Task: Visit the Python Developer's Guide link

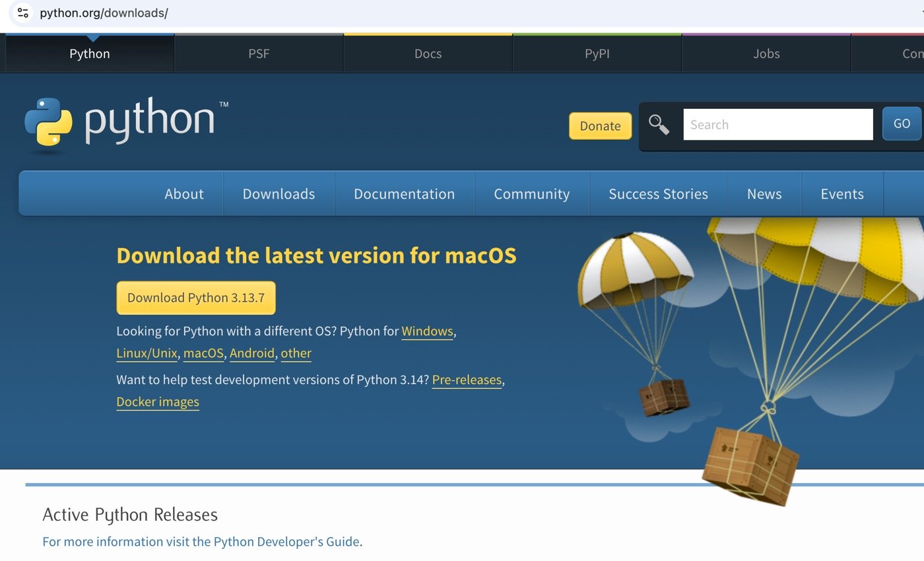Action: [201, 542]
